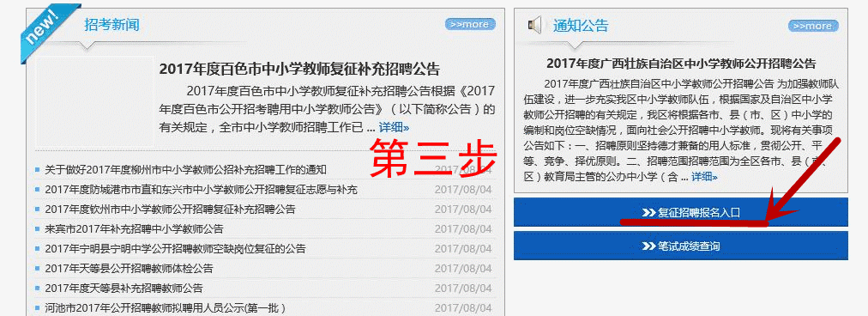Open 河池市2017年公开招聘教师拟聘用人员公示(第一批)
The height and width of the screenshot is (316, 868).
(166, 307)
